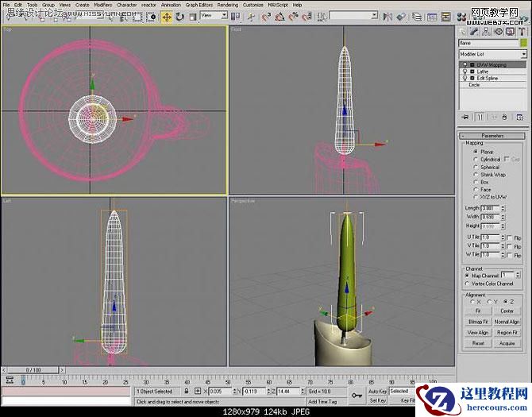The image size is (532, 417).
Task: Click the Center alignment button
Action: pyautogui.click(x=507, y=311)
